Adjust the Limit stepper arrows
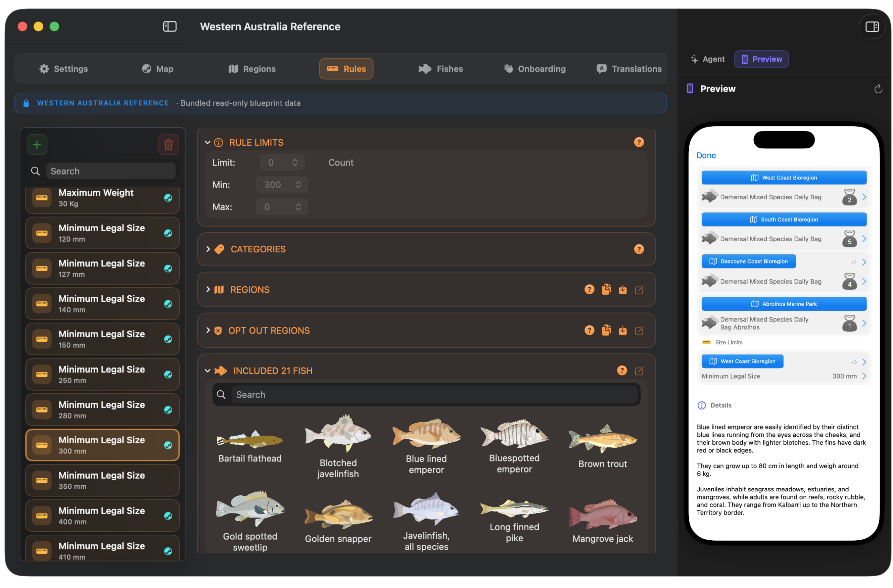893x588 pixels. point(295,162)
